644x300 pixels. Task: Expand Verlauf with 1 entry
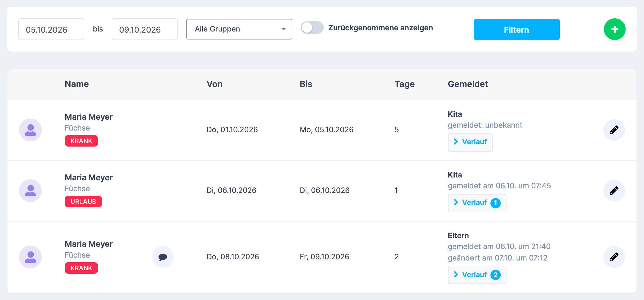click(477, 203)
